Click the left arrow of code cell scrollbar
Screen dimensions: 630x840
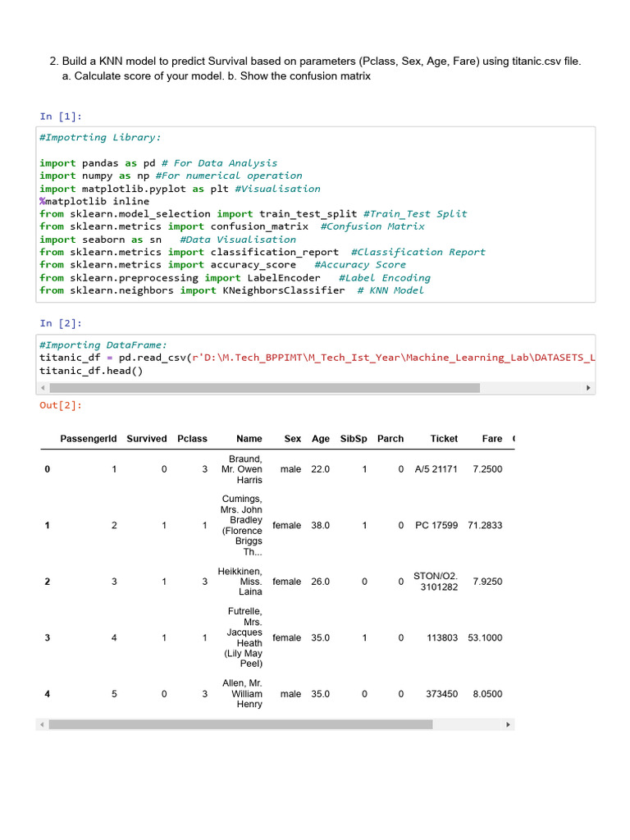click(x=43, y=388)
